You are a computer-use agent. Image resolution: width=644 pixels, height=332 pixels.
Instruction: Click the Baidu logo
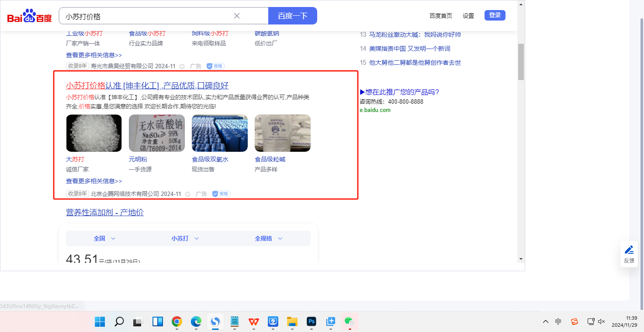click(x=29, y=16)
